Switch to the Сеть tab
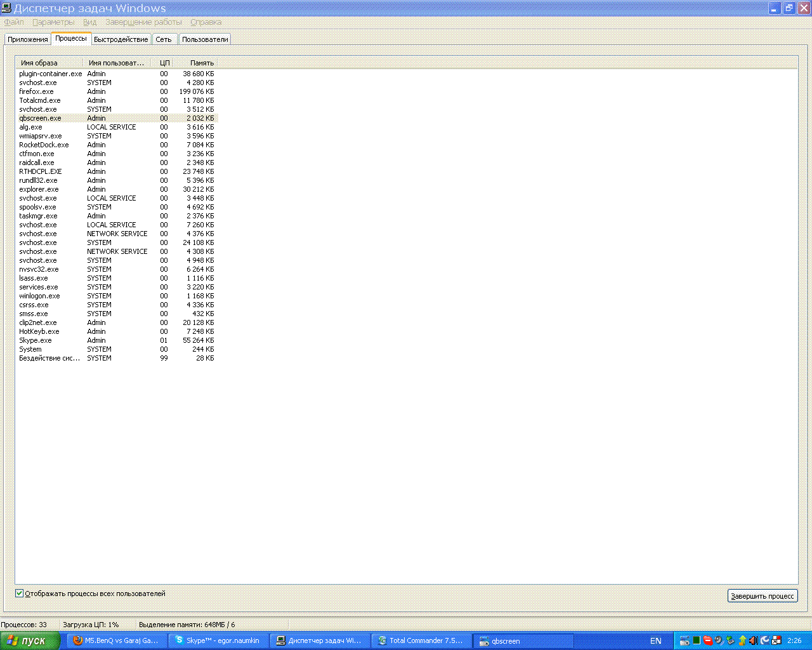The width and height of the screenshot is (812, 650). click(x=164, y=39)
